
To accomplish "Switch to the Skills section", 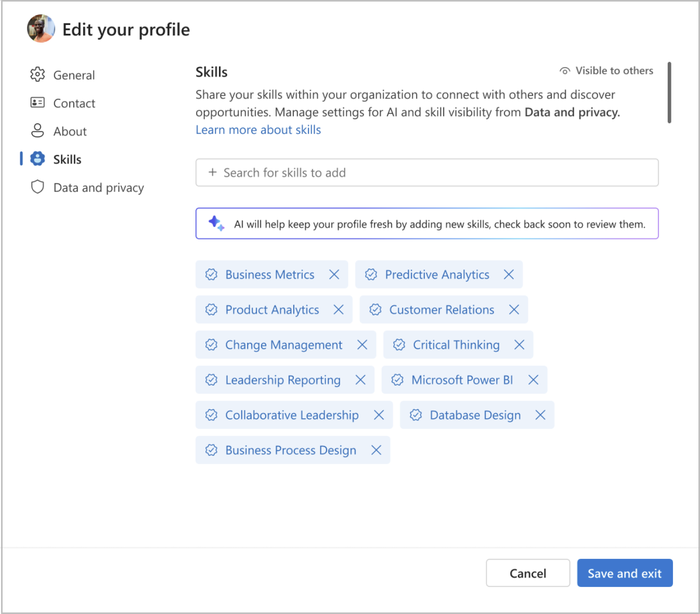I will [x=67, y=159].
